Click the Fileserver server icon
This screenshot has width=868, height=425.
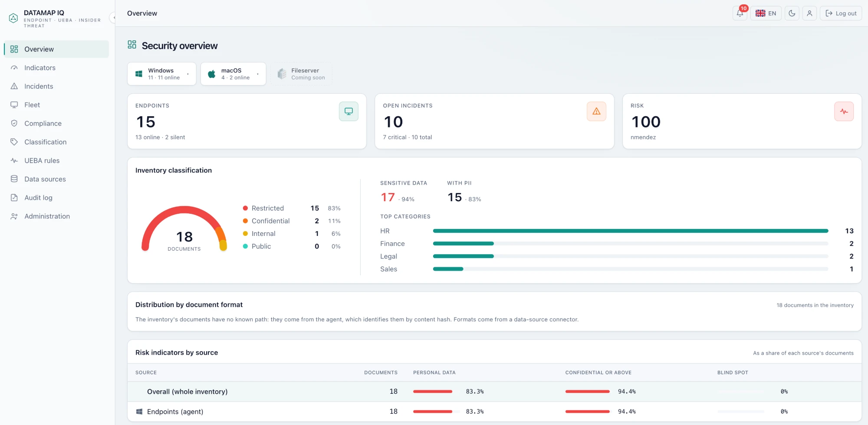tap(282, 74)
